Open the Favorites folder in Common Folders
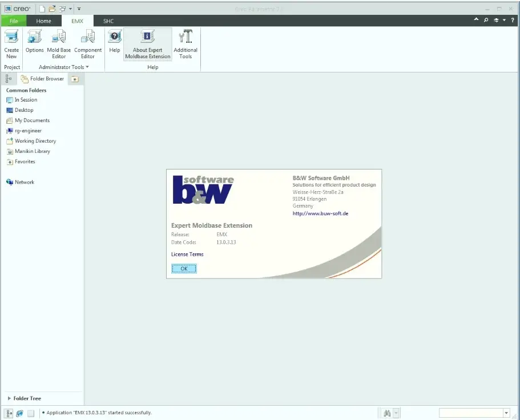520x420 pixels. point(21,161)
